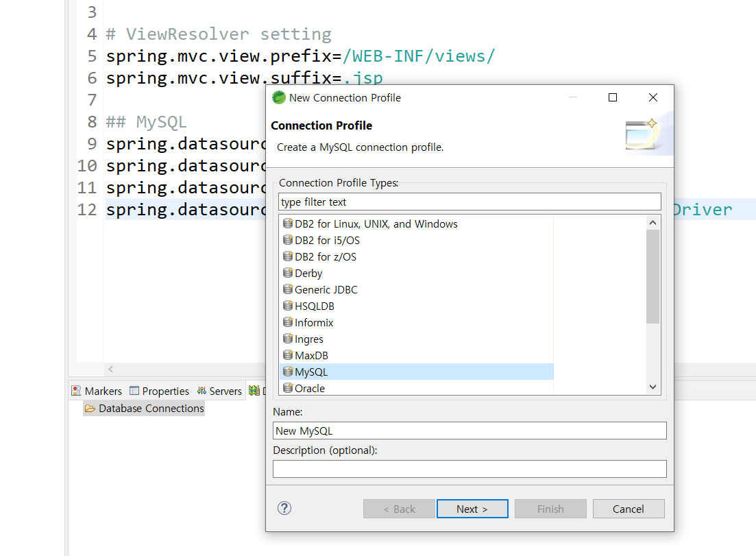
Task: Click the Name field containing New MySQL
Action: click(470, 431)
